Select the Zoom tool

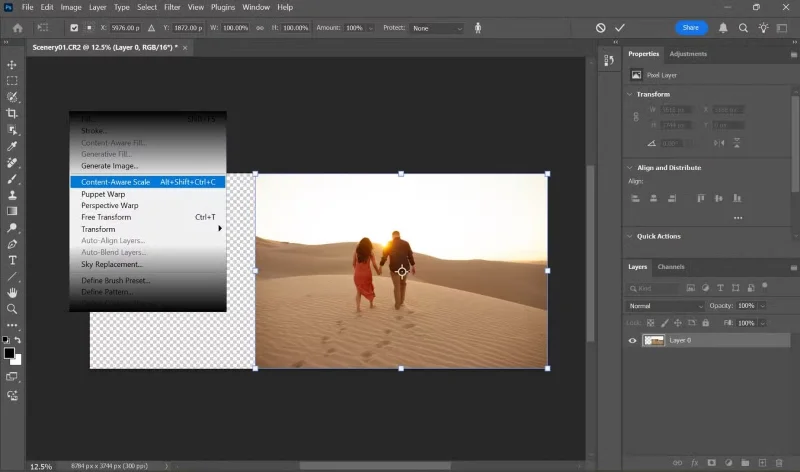coord(12,309)
